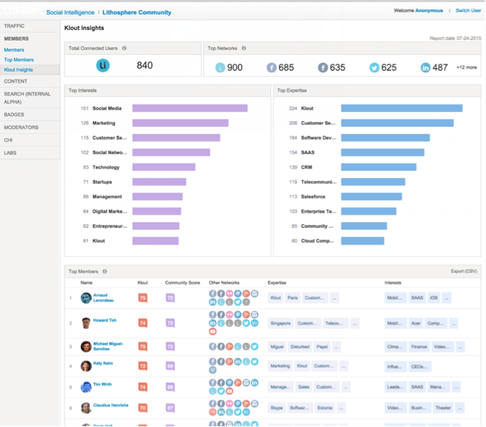Viewport: 486px width, 427px height.
Task: Click Tim Wirth's community score badge 68
Action: pos(170,387)
